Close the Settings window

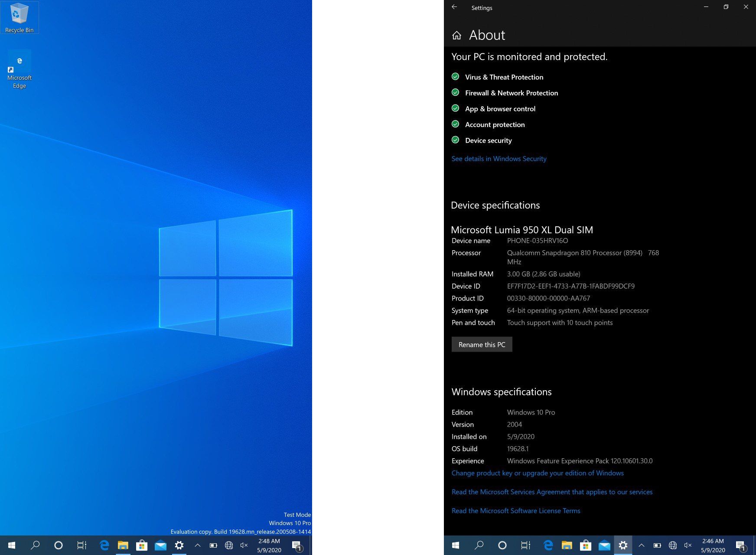746,7
